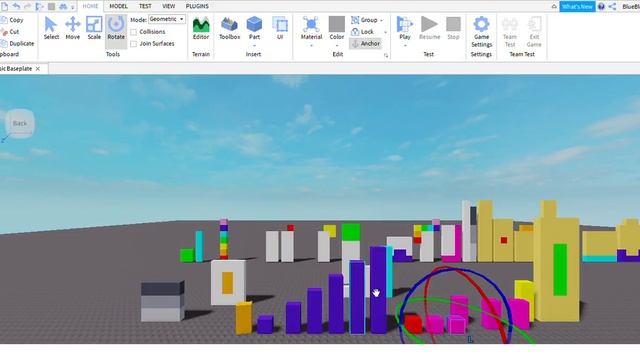The width and height of the screenshot is (640, 360).
Task: Enable the Join Surfaces checkbox
Action: tap(133, 44)
